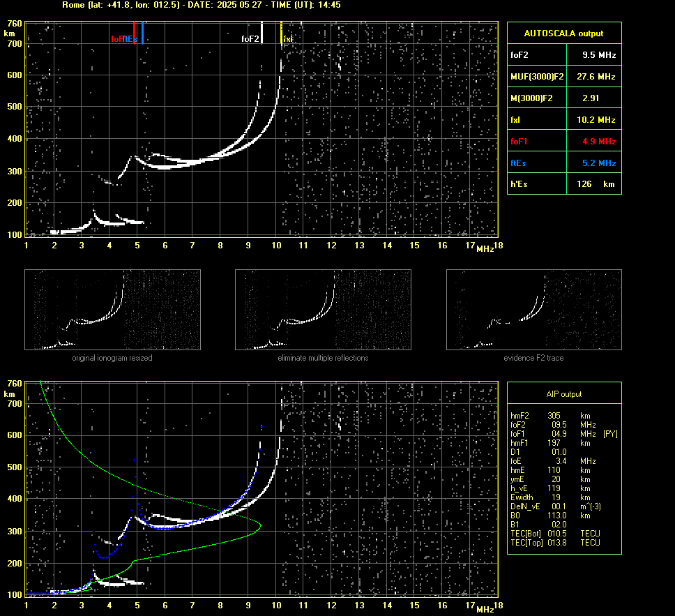The height and width of the screenshot is (616, 675).
Task: Click the D1 01.0 row
Action: tap(538, 452)
